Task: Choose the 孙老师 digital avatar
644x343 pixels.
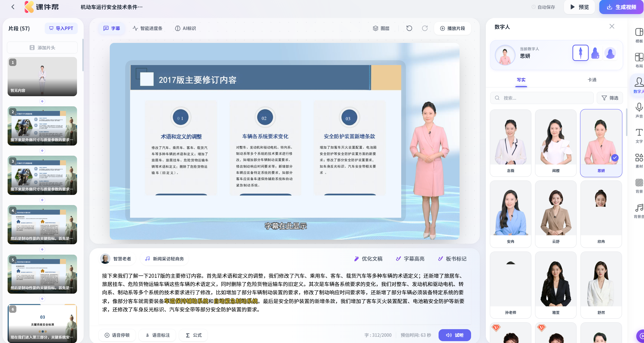Action: point(510,285)
